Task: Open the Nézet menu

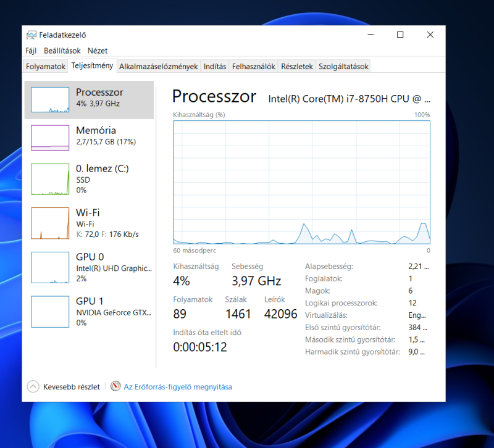Action: (x=98, y=51)
